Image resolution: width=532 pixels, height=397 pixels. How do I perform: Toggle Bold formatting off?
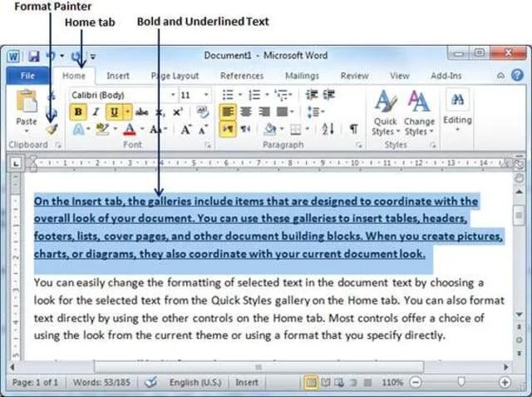coord(78,112)
